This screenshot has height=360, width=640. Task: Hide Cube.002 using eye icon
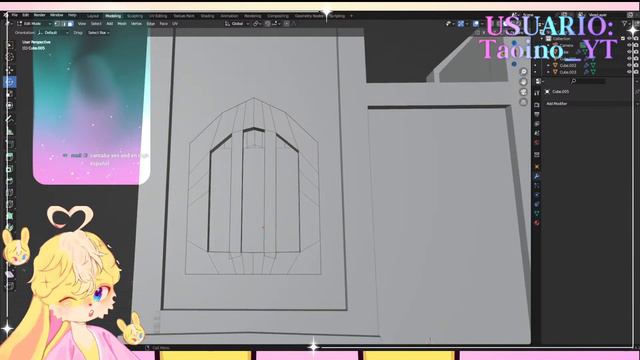629,65
